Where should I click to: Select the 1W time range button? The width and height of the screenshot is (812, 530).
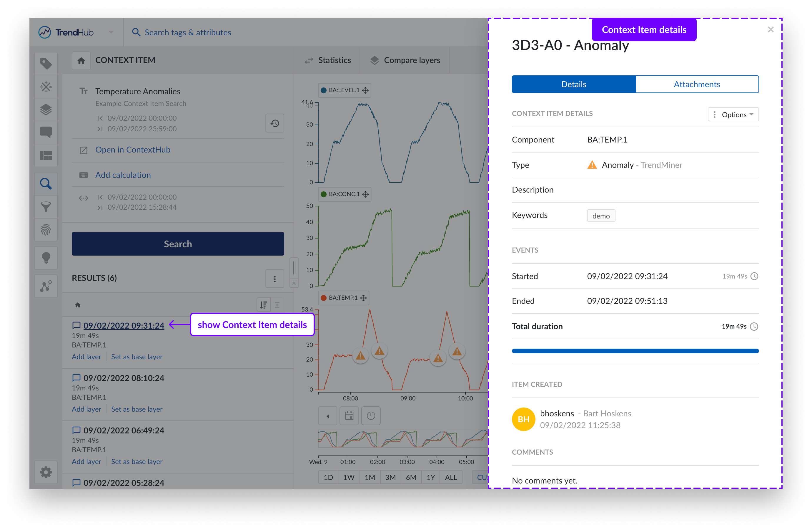click(x=348, y=477)
